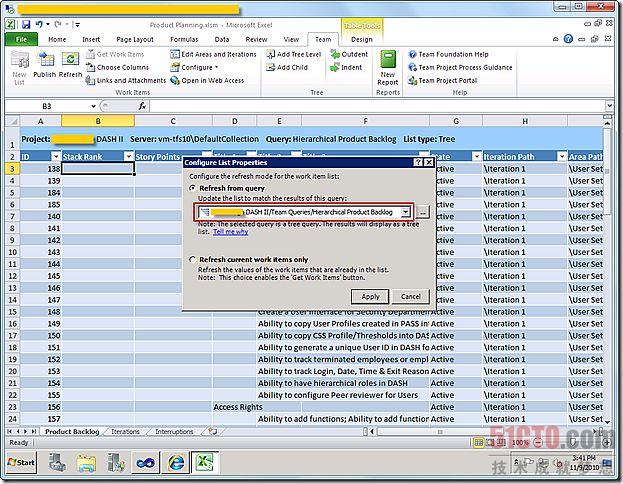Click the Apply button
The image size is (623, 484).
click(370, 296)
